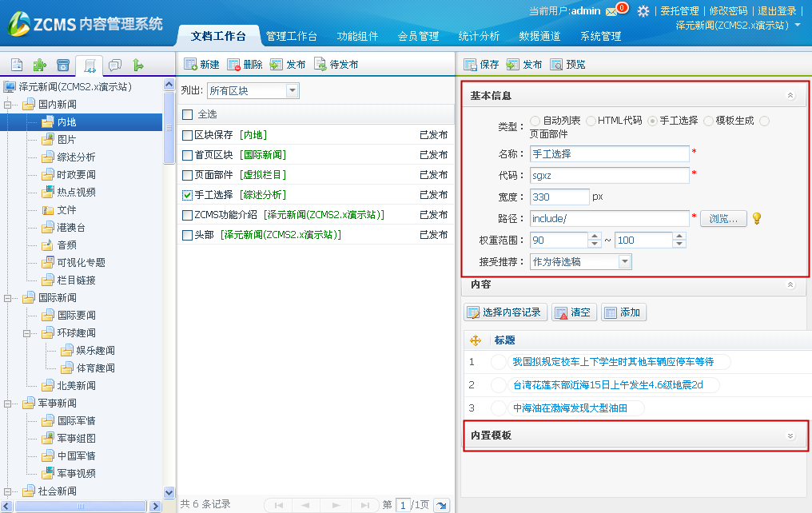This screenshot has width=812, height=513.
Task: Click the 预览 (Preview) toolbar icon
Action: (556, 65)
